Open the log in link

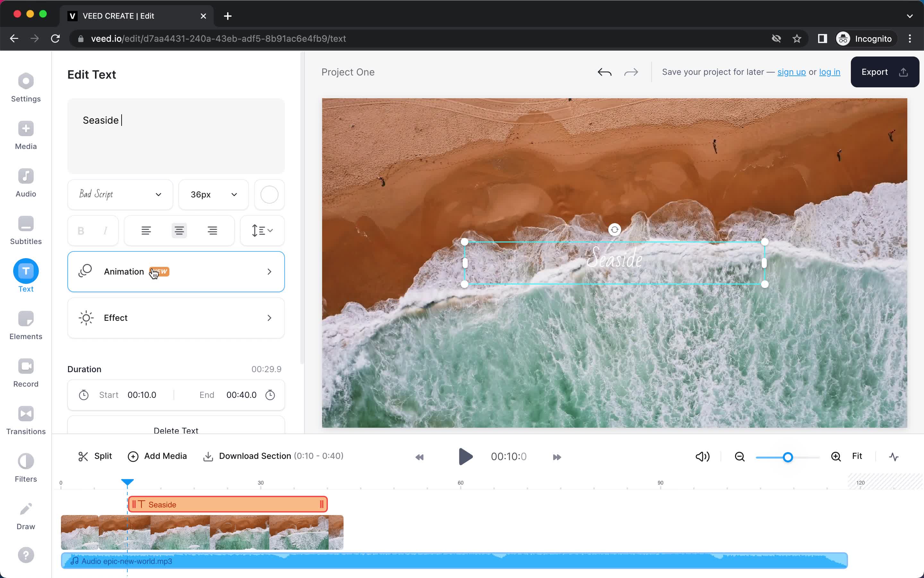[829, 72]
